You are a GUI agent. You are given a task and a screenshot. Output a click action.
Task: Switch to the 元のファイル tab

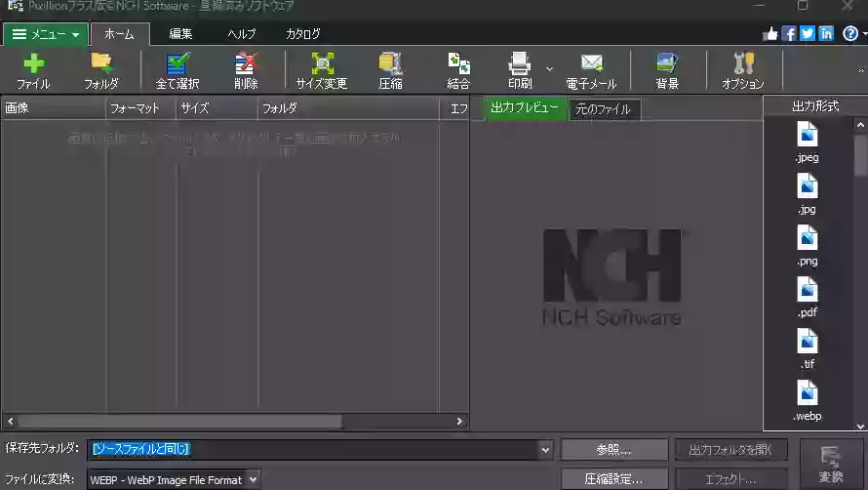point(604,109)
